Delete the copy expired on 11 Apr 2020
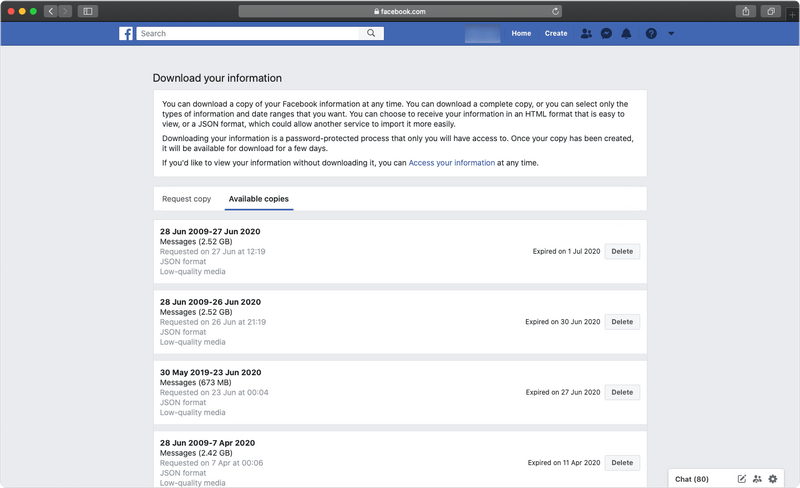 pyautogui.click(x=622, y=462)
